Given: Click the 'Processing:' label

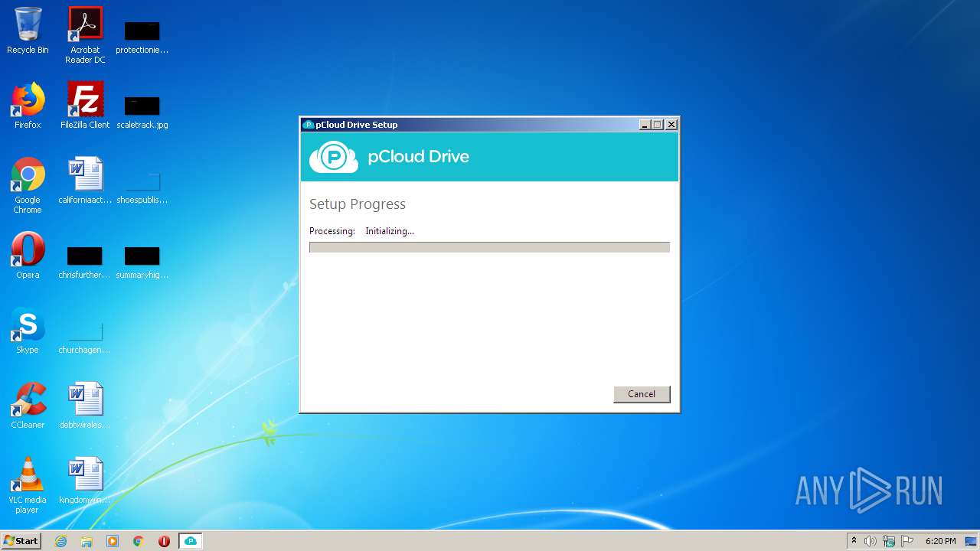Looking at the screenshot, I should (x=332, y=231).
